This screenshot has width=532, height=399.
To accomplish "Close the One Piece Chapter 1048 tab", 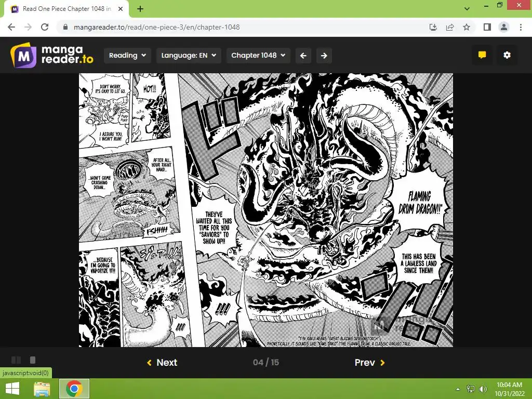I will [121, 9].
